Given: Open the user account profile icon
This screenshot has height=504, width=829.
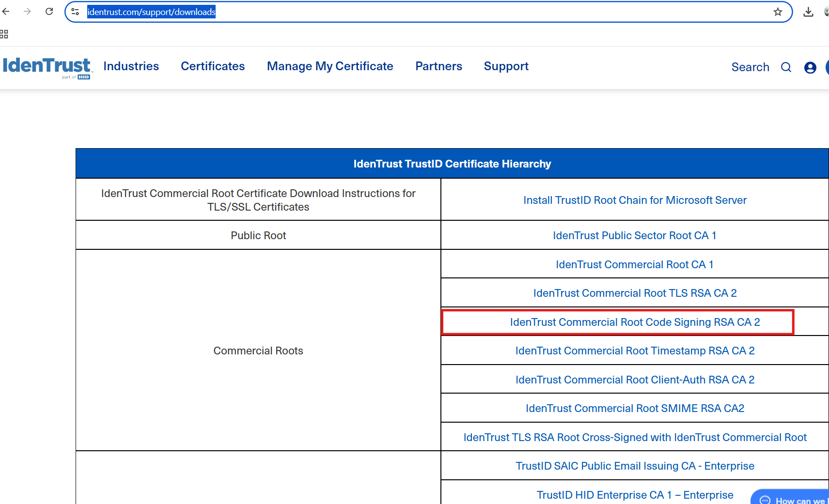Looking at the screenshot, I should point(810,67).
